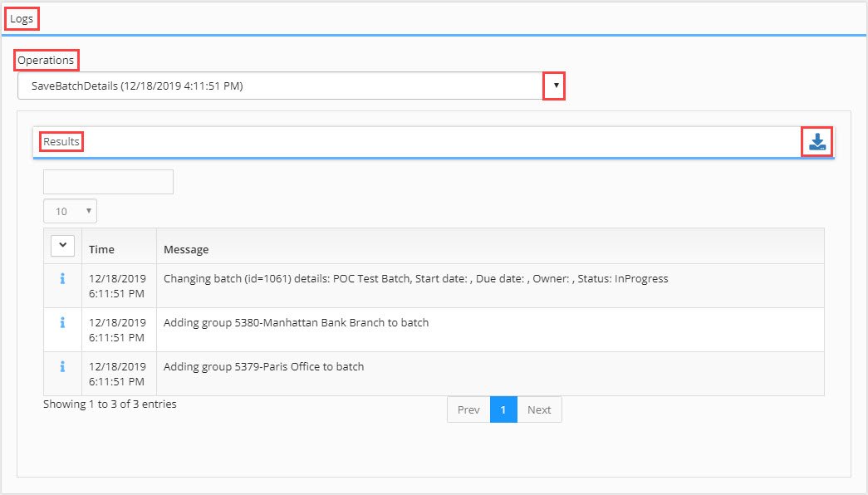Go to the Prev page

pyautogui.click(x=468, y=409)
